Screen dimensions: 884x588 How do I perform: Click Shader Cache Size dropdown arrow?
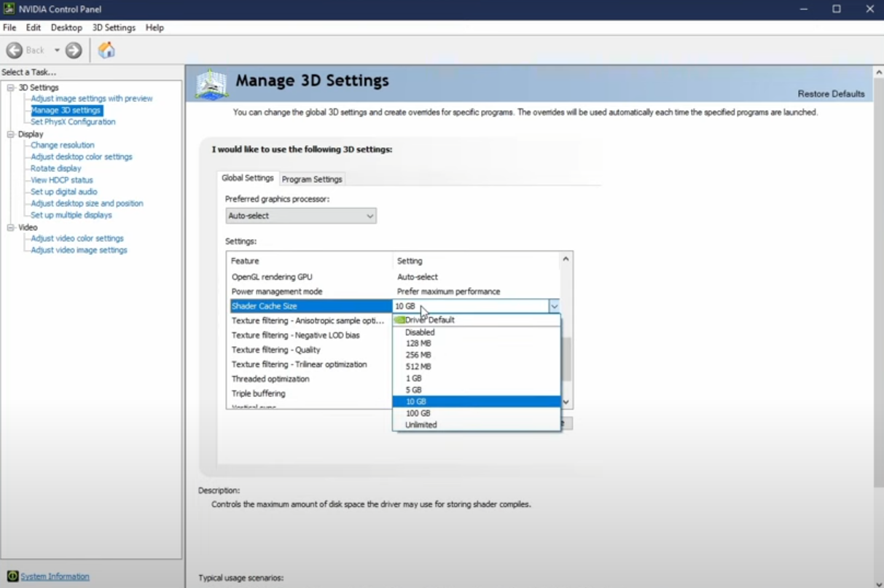pos(555,306)
